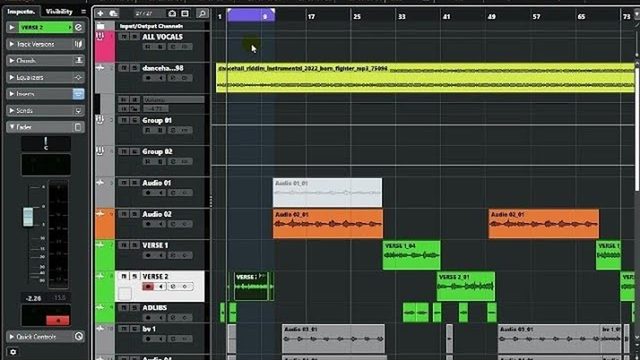Mute the ALL VOCALS track
640x360 pixels.
coord(124,37)
